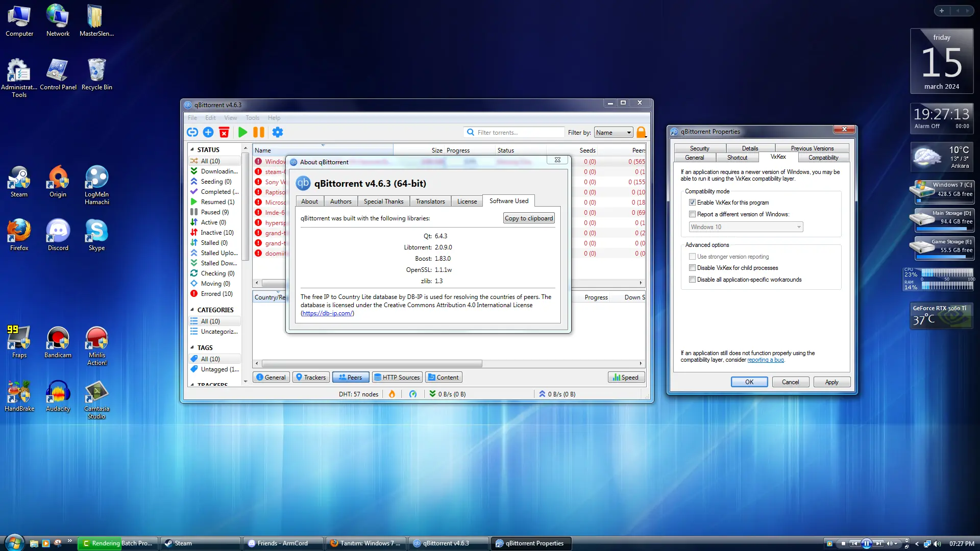This screenshot has width=980, height=551.
Task: Select Origin desktop icon
Action: point(58,182)
